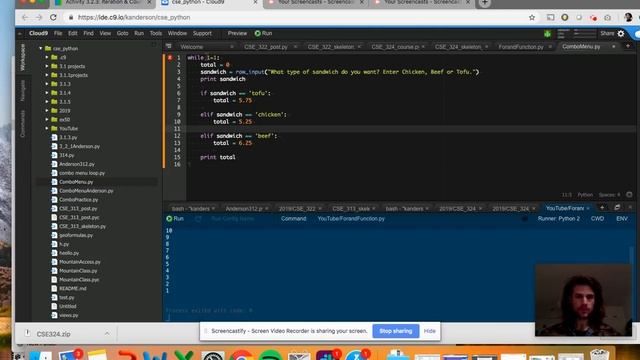This screenshot has width=640, height=360.
Task: Open the Cloud9 preferences gear icon
Action: (x=621, y=33)
